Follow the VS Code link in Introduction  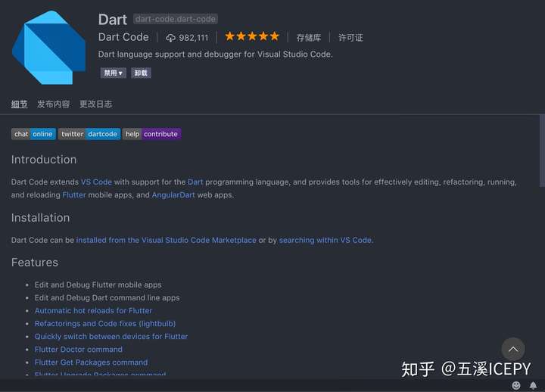(x=96, y=182)
